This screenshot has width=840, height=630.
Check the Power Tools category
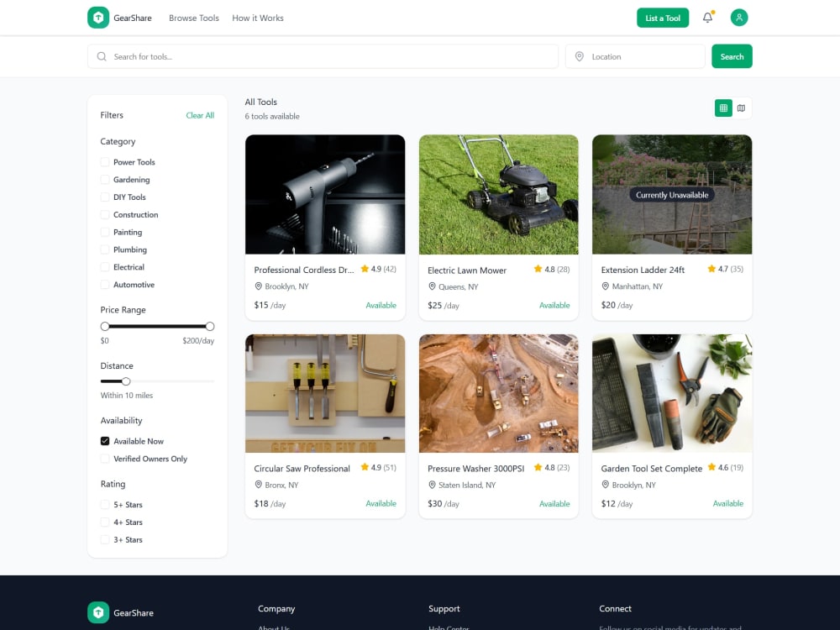[x=105, y=162]
